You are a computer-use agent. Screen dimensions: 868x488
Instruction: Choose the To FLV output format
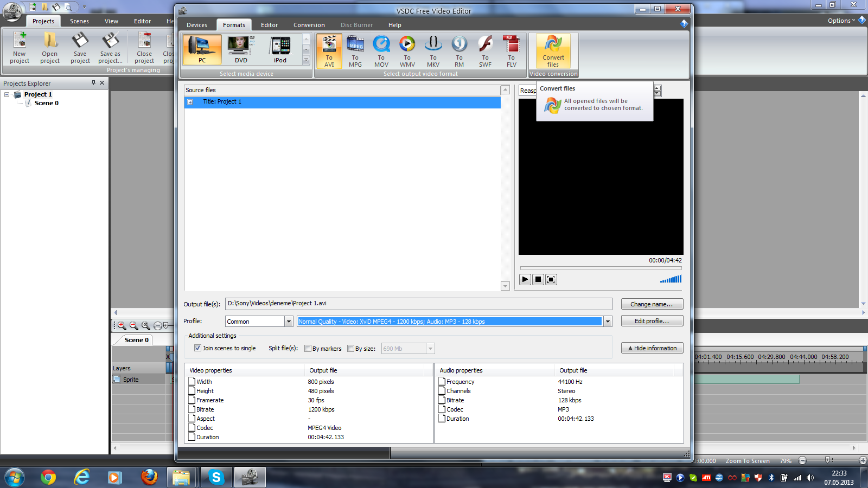point(512,51)
